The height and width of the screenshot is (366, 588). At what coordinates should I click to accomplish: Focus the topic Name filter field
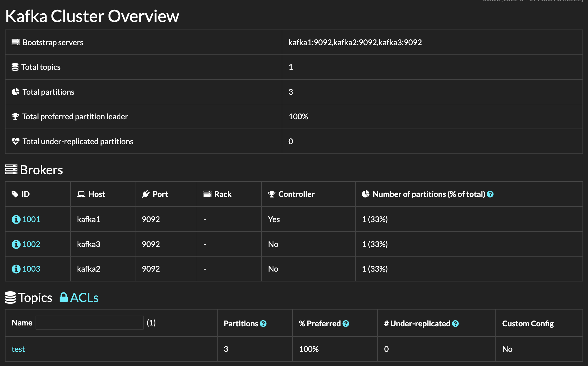point(89,323)
